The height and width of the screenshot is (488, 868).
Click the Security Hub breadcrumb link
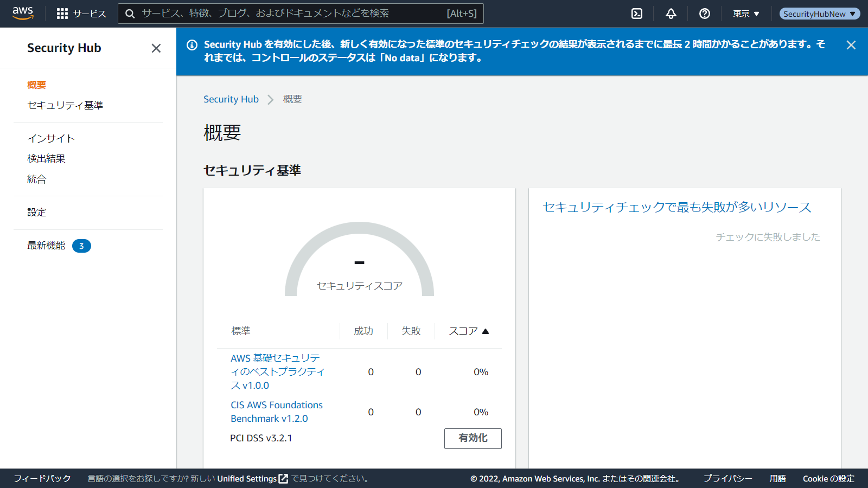click(231, 99)
